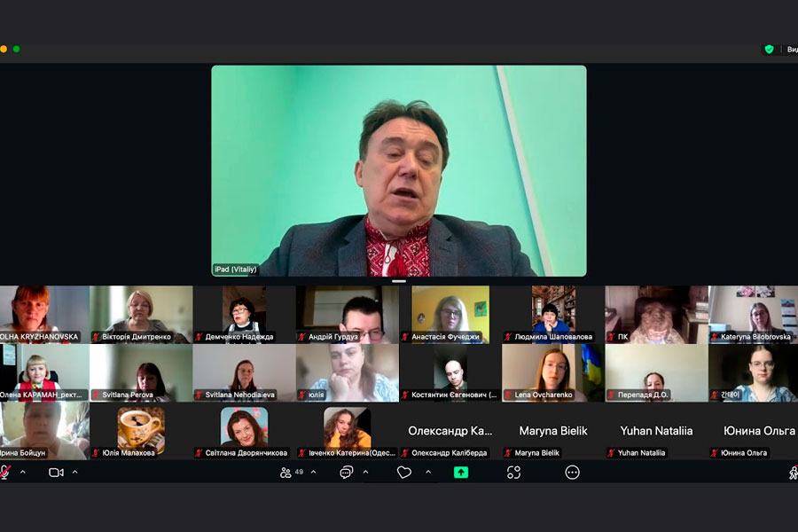Open video options chevron beside camera
Screen dimensions: 798x532
pyautogui.click(x=74, y=473)
